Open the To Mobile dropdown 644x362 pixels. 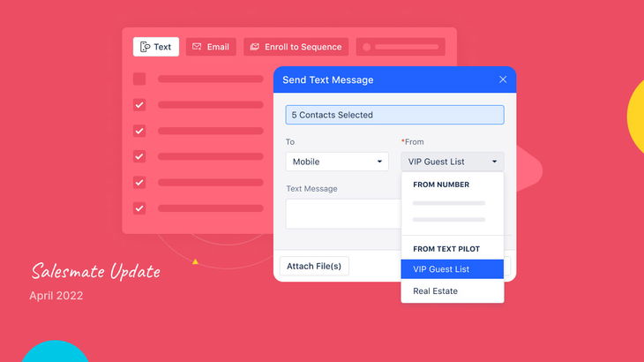pyautogui.click(x=337, y=162)
